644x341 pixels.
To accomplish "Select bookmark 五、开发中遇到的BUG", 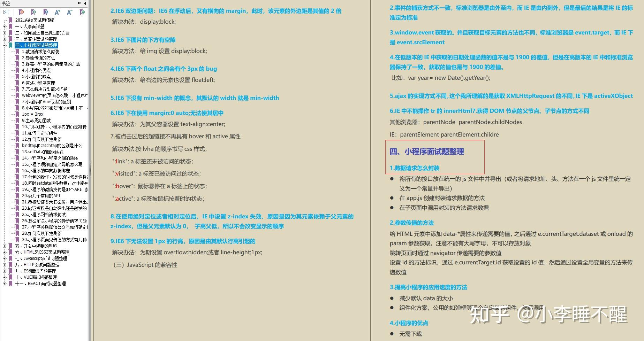I will point(36,246).
